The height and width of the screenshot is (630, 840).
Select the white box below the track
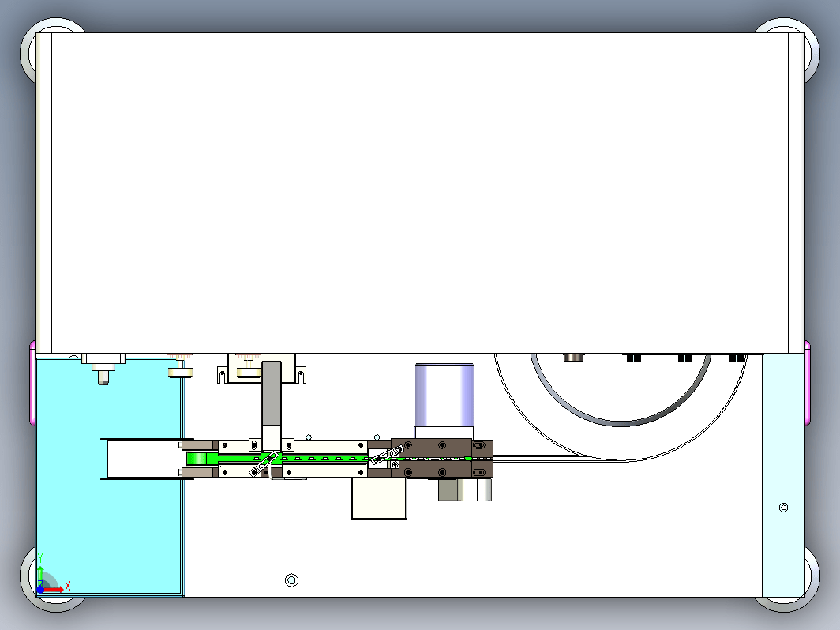[x=379, y=498]
